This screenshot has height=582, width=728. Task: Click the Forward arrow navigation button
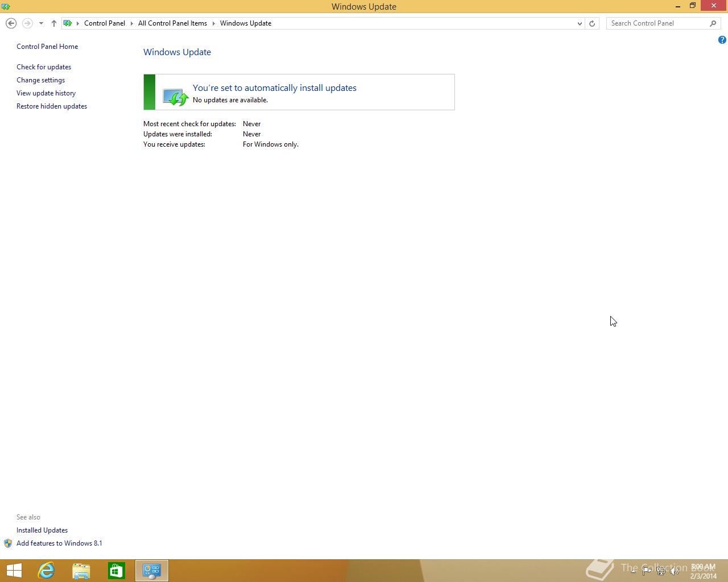point(27,23)
